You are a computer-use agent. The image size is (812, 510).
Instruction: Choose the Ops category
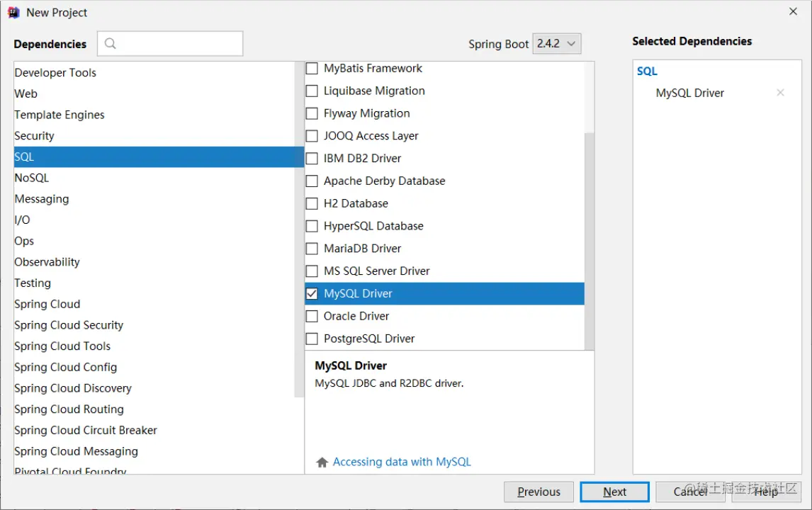(154, 242)
